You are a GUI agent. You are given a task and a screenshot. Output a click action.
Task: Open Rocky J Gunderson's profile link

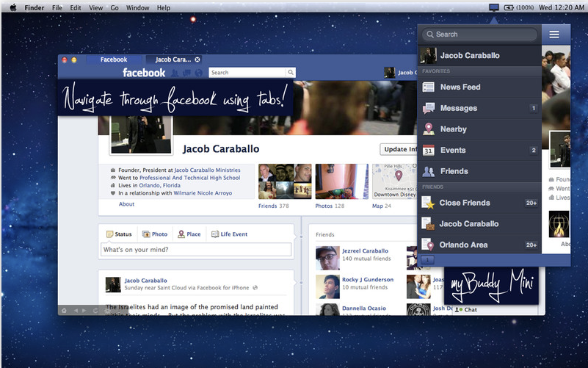tap(368, 279)
